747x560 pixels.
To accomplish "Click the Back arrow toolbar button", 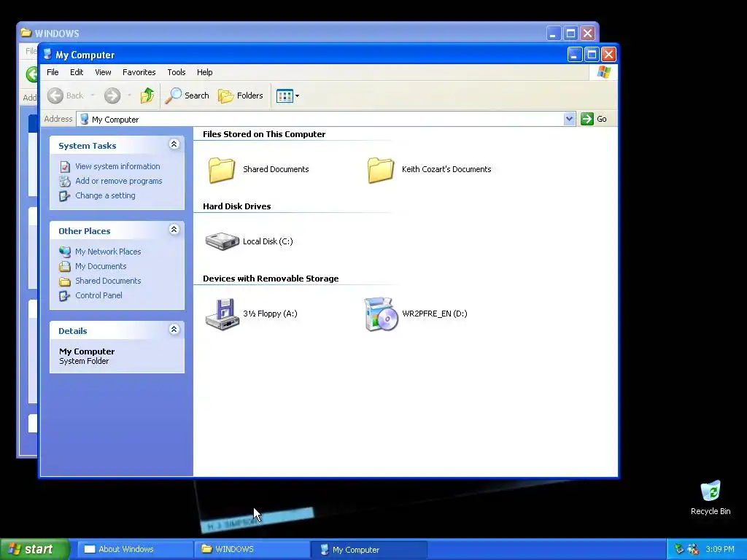I will click(66, 96).
